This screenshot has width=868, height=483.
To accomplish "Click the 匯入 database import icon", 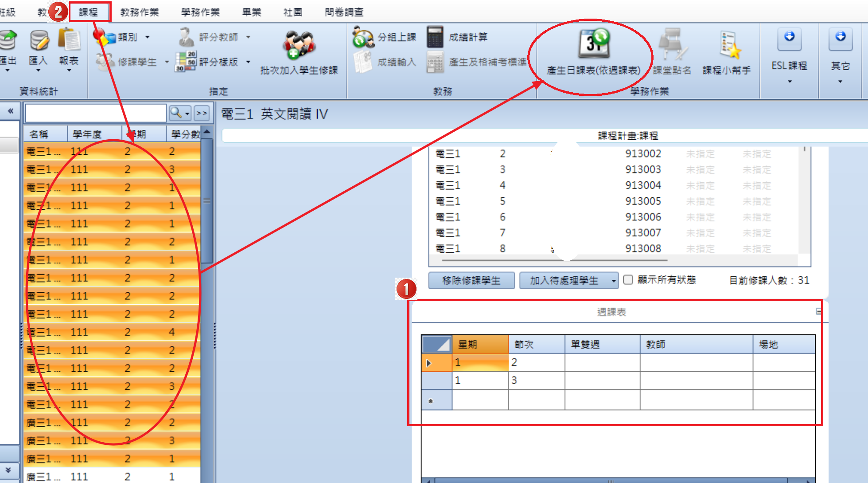I will 39,40.
